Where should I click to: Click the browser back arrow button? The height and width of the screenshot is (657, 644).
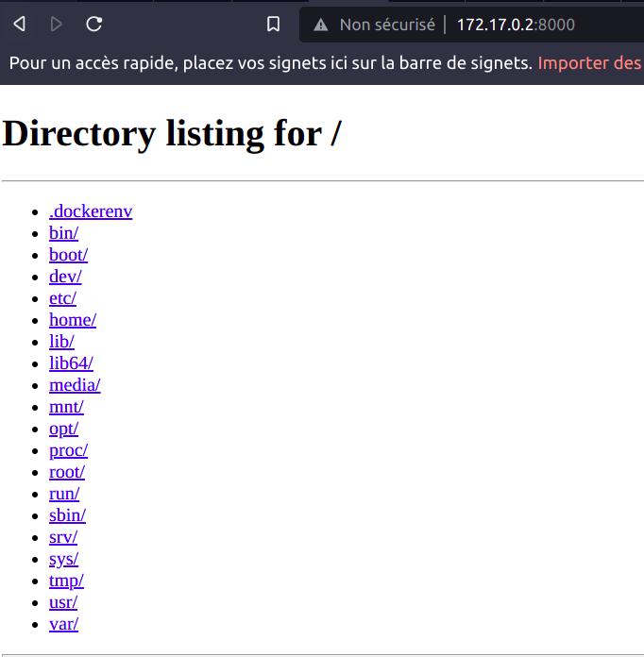(20, 25)
